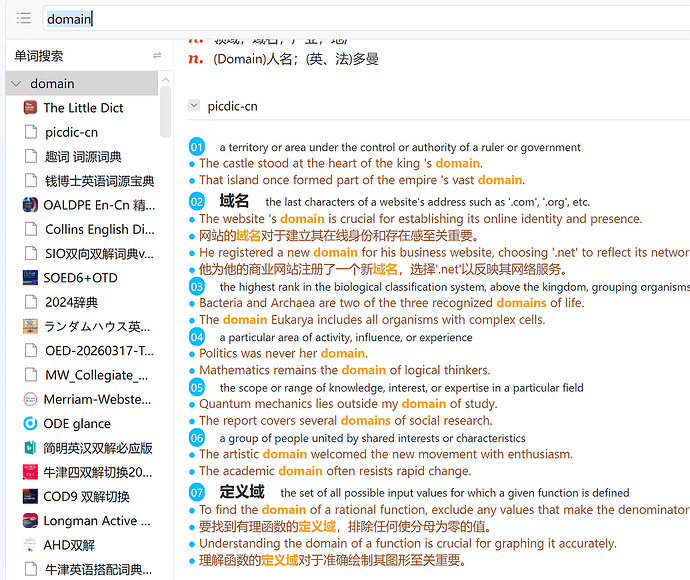Viewport: 690px width, 580px height.
Task: Jump to 趣词 词源词典 entry
Action: coord(82,157)
